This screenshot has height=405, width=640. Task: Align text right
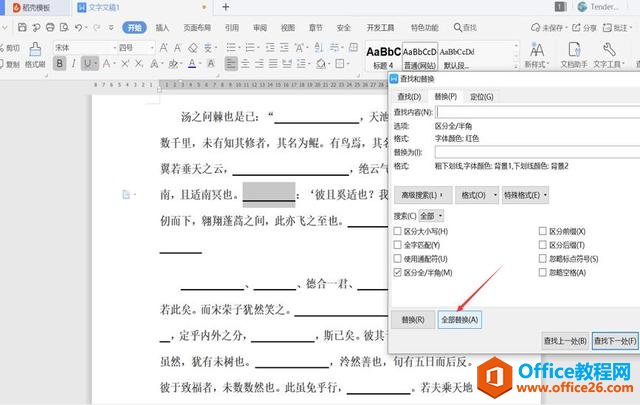[259, 64]
